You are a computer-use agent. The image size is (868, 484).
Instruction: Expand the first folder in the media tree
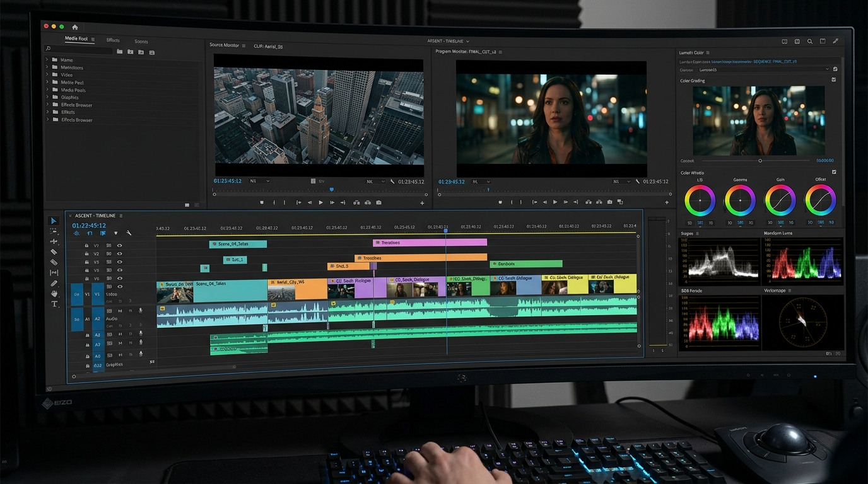click(47, 60)
